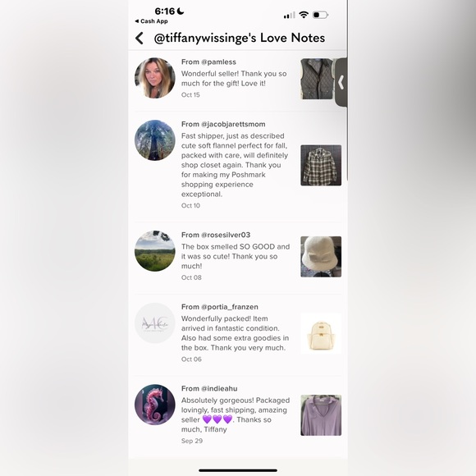Screen dimensions: 476x476
Task: Open the From @pamless username link
Action: tap(208, 62)
